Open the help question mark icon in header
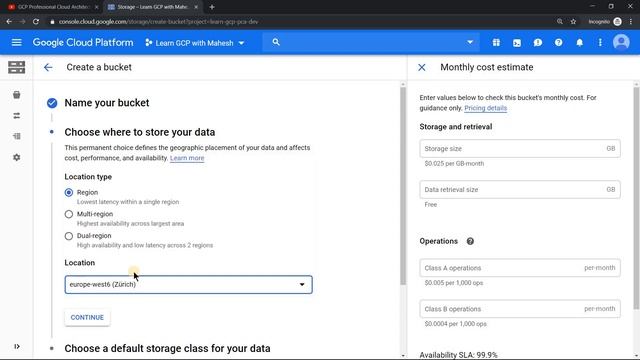Screen dimensions: 640x360 [558, 42]
